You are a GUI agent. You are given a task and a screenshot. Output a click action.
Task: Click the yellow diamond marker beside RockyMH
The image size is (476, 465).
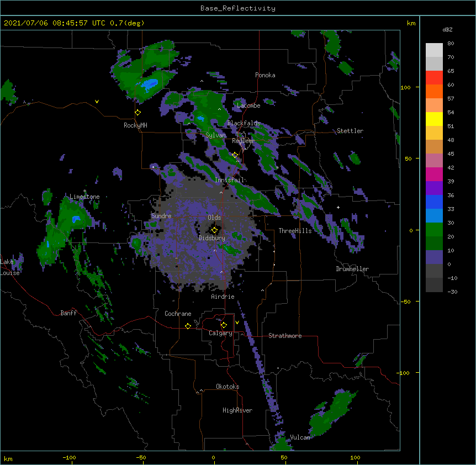click(x=138, y=113)
